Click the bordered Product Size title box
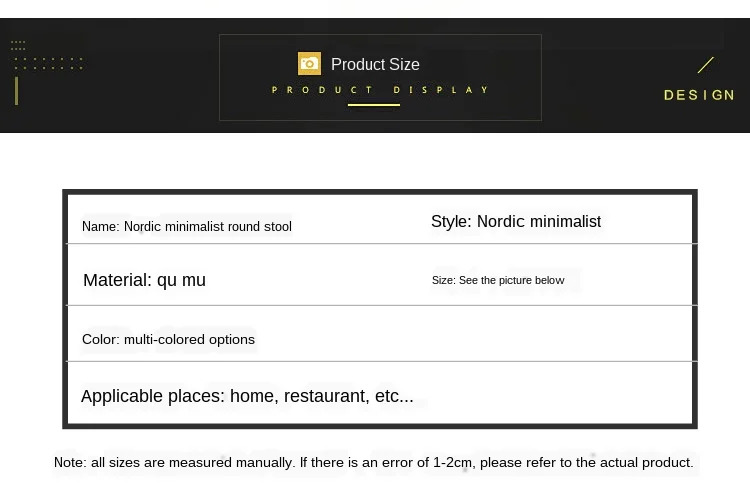The height and width of the screenshot is (500, 750). [380, 77]
